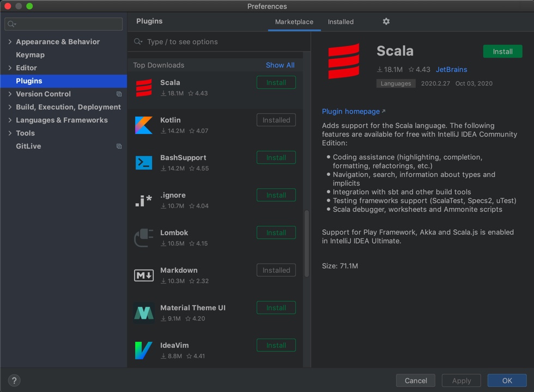Click the BashSupport terminal icon
This screenshot has height=392, width=534.
(144, 163)
